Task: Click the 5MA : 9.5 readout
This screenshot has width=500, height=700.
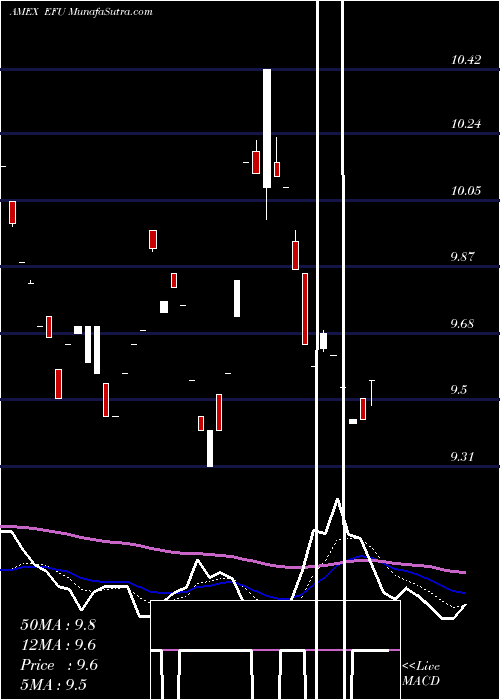Action: pyautogui.click(x=54, y=685)
